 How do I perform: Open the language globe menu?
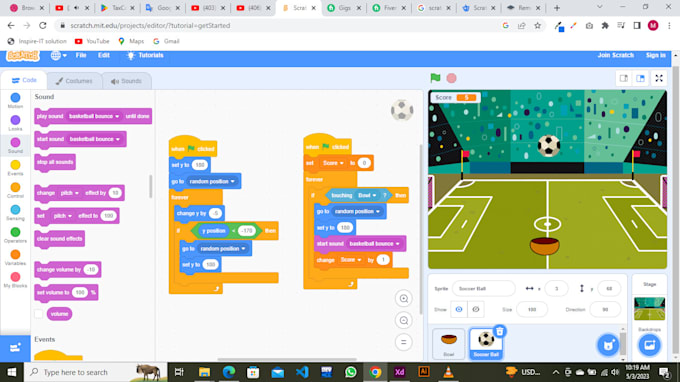click(x=58, y=56)
